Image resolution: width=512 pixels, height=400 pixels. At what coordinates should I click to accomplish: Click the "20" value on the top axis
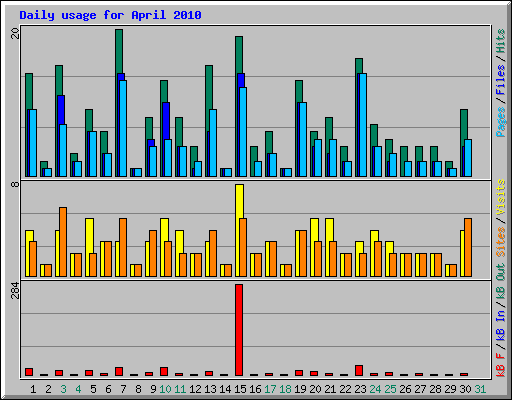click(15, 33)
